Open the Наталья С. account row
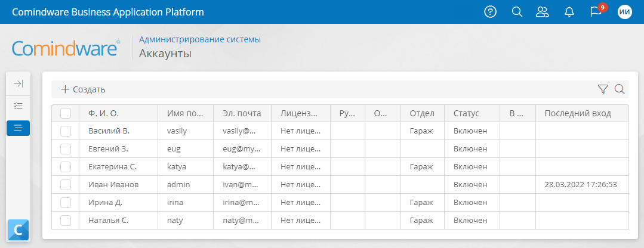Viewport: 644px width, 248px height. point(340,220)
